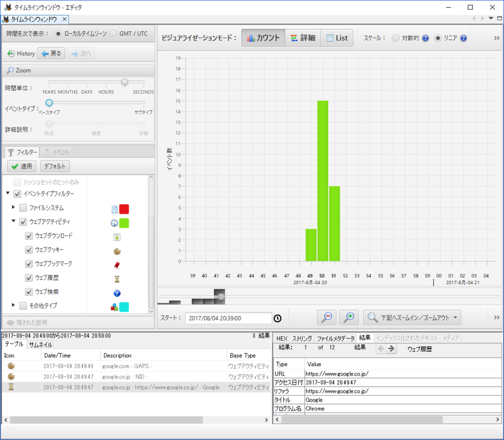Open the editor tab list dropdown arrow
Viewport: 504px width, 440px height.
pyautogui.click(x=491, y=18)
